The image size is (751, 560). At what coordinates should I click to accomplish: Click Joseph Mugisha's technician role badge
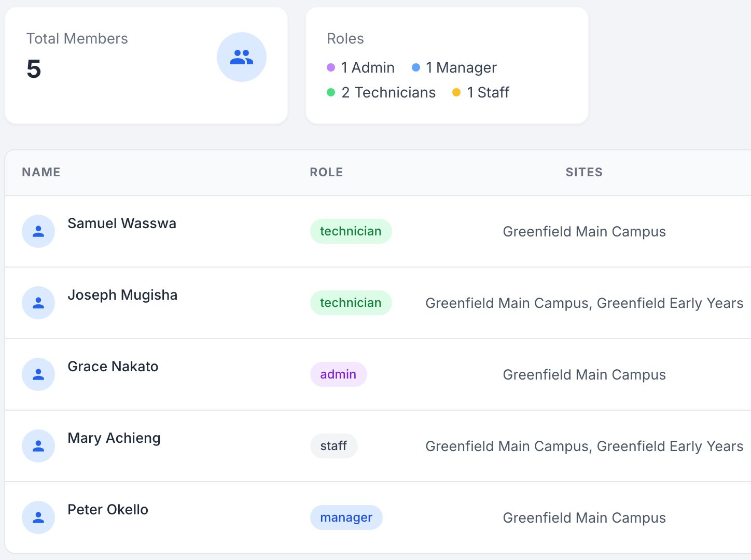pyautogui.click(x=351, y=303)
